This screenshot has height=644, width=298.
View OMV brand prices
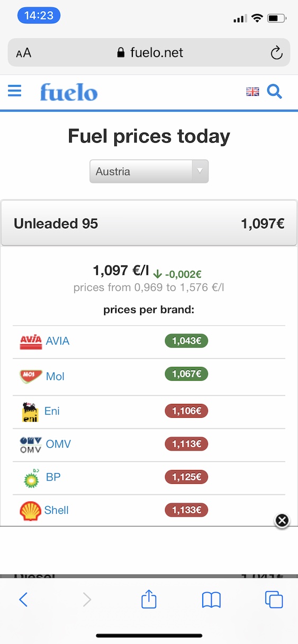[58, 444]
